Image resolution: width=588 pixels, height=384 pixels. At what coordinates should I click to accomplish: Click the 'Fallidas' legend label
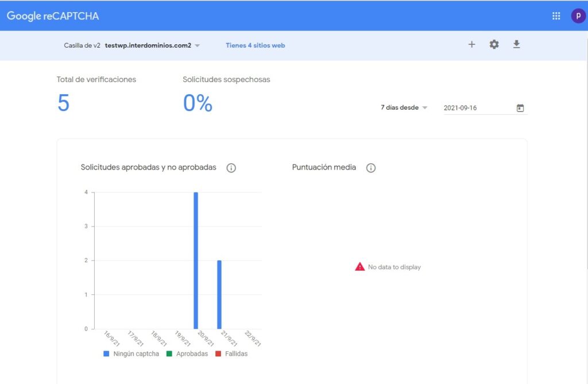[x=236, y=354]
